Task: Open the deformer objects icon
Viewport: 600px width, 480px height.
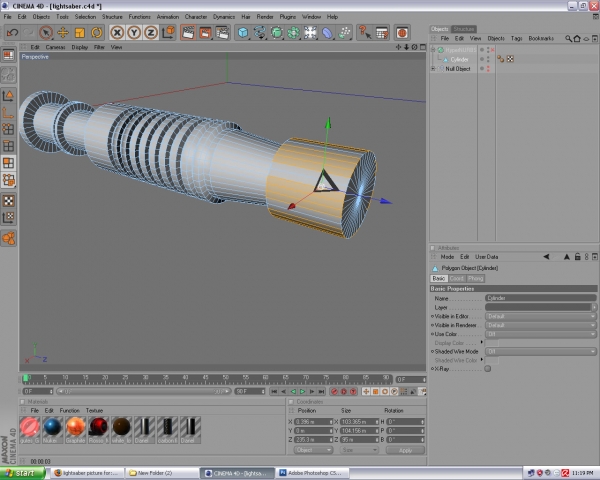Action: coord(327,33)
